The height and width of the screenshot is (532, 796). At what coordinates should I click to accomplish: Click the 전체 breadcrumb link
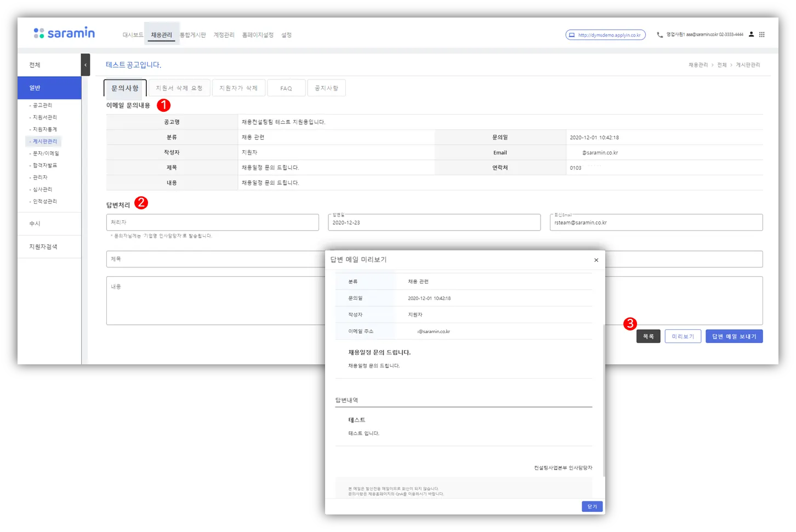[x=722, y=65]
